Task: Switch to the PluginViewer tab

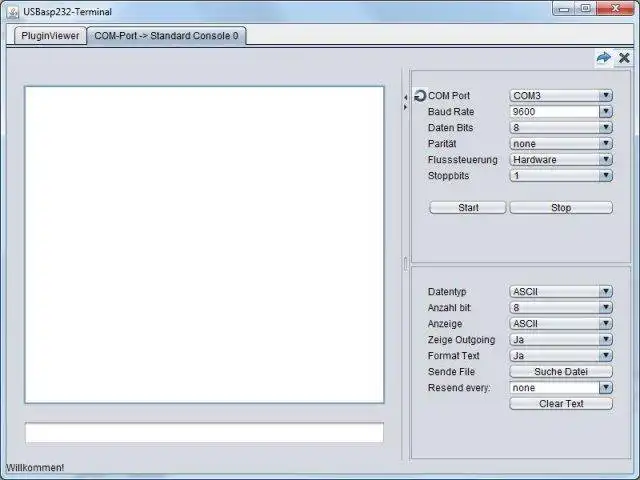Action: point(50,36)
